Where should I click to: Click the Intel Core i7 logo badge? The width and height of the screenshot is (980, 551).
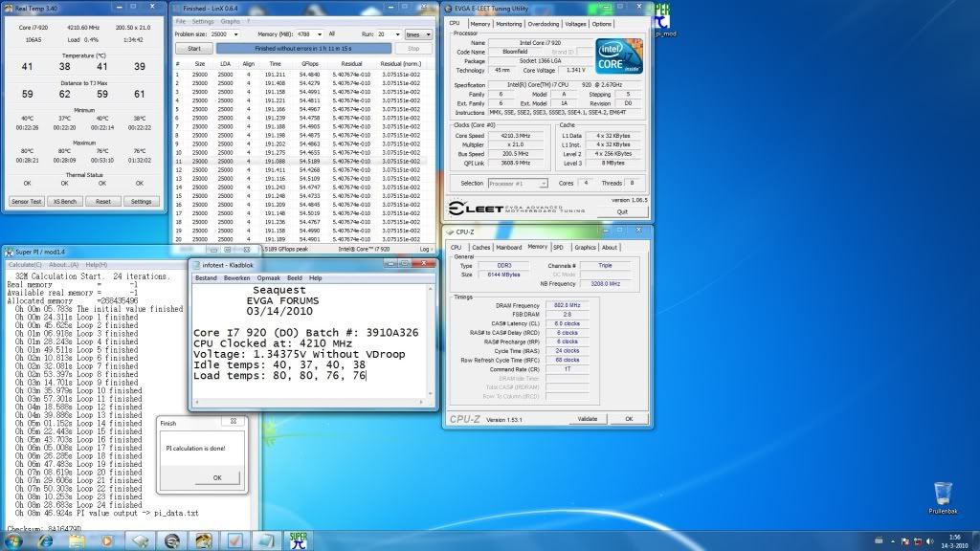(617, 57)
